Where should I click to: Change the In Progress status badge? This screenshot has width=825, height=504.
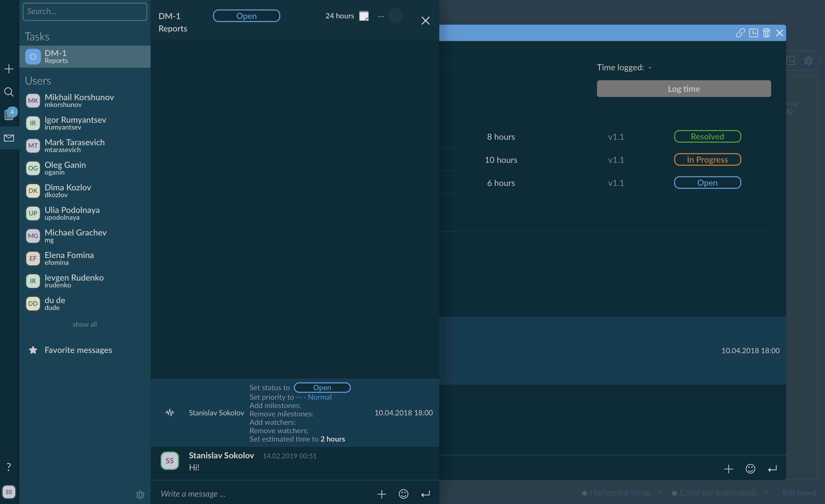(707, 160)
